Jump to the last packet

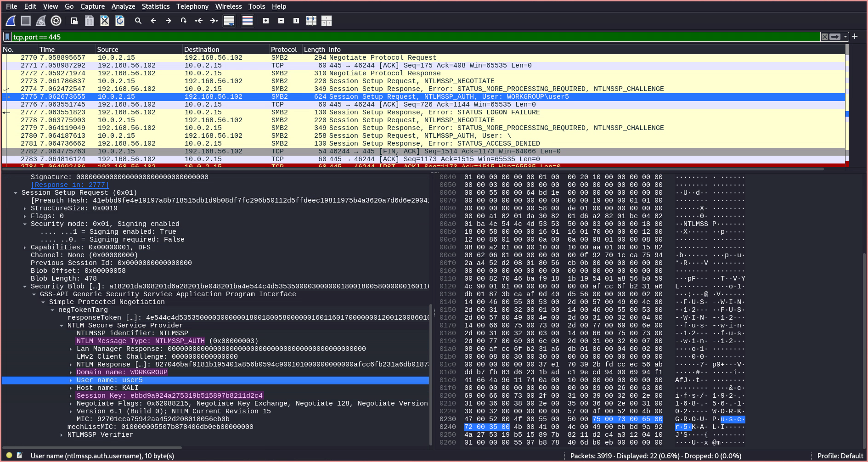coord(214,21)
